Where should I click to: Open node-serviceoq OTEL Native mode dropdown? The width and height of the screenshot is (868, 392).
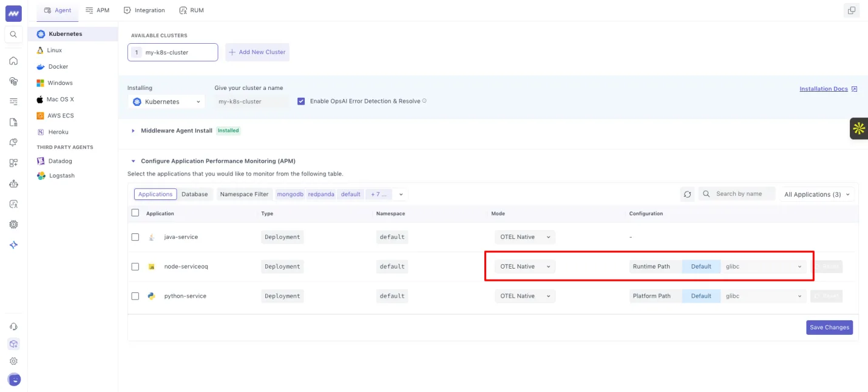[525, 267]
